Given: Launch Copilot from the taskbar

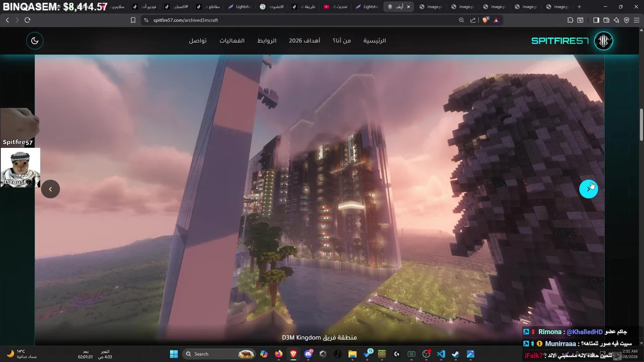Looking at the screenshot, I should [264, 354].
